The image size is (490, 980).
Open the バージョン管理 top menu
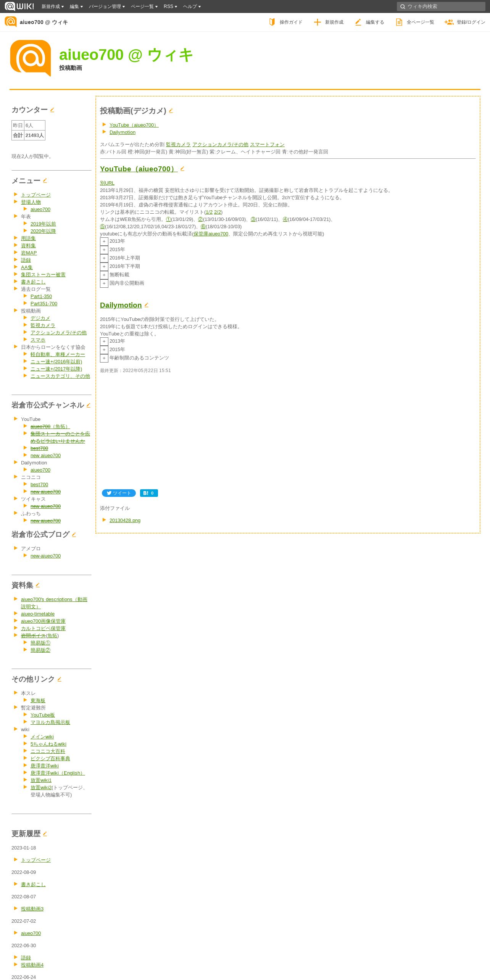(107, 6)
